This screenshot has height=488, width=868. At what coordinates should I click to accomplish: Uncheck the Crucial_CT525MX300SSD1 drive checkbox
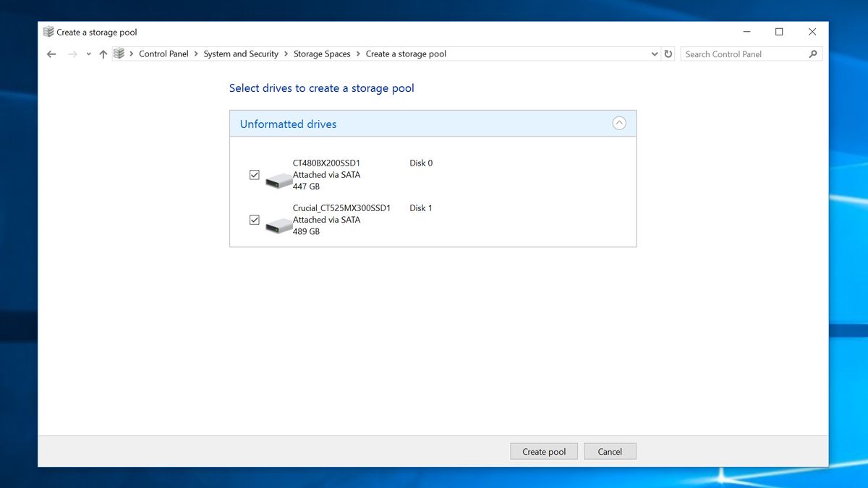pos(254,220)
